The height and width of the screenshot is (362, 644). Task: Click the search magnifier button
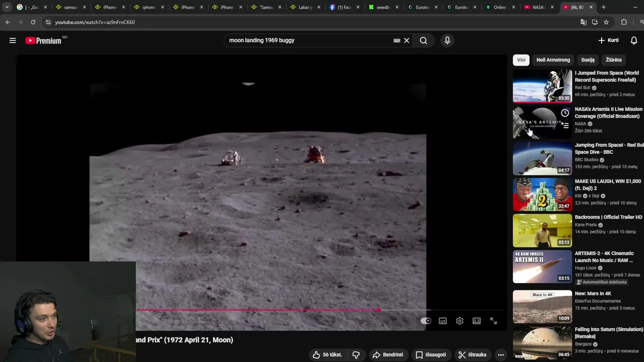[x=424, y=41]
